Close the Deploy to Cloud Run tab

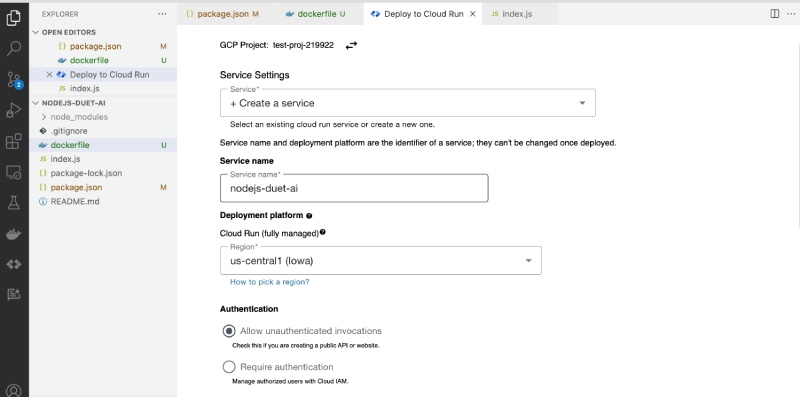pos(472,14)
